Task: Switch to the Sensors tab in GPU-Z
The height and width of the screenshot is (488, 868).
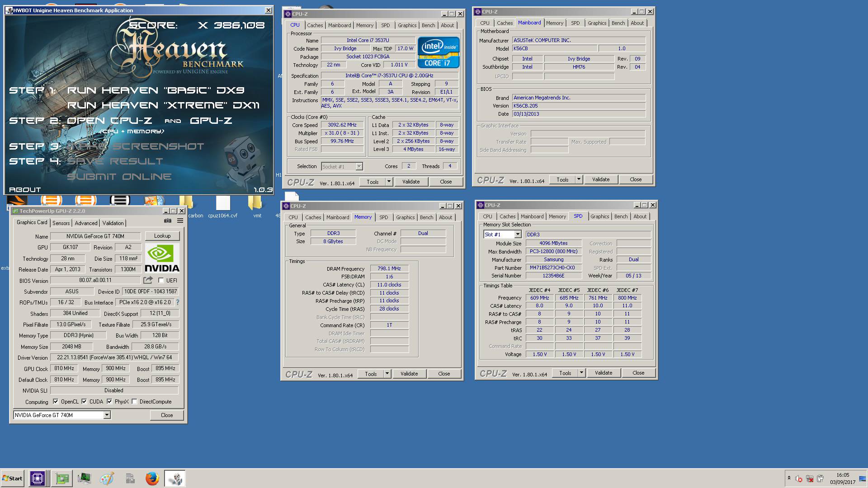Action: (61, 223)
